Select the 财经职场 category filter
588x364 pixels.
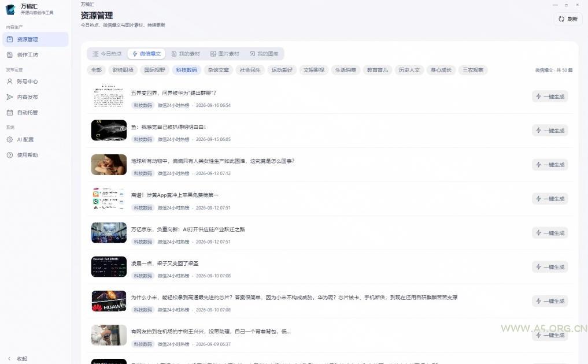(123, 70)
